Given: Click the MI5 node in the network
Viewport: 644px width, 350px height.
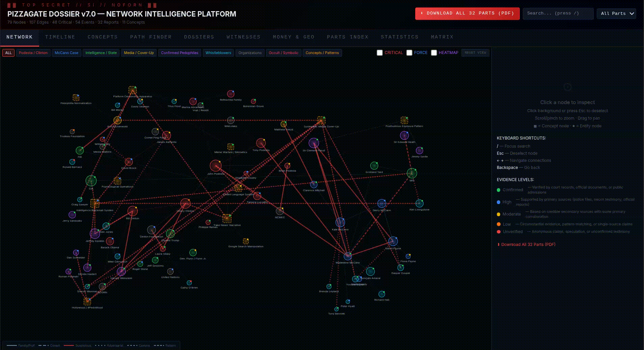Looking at the screenshot, I should pos(411,173).
